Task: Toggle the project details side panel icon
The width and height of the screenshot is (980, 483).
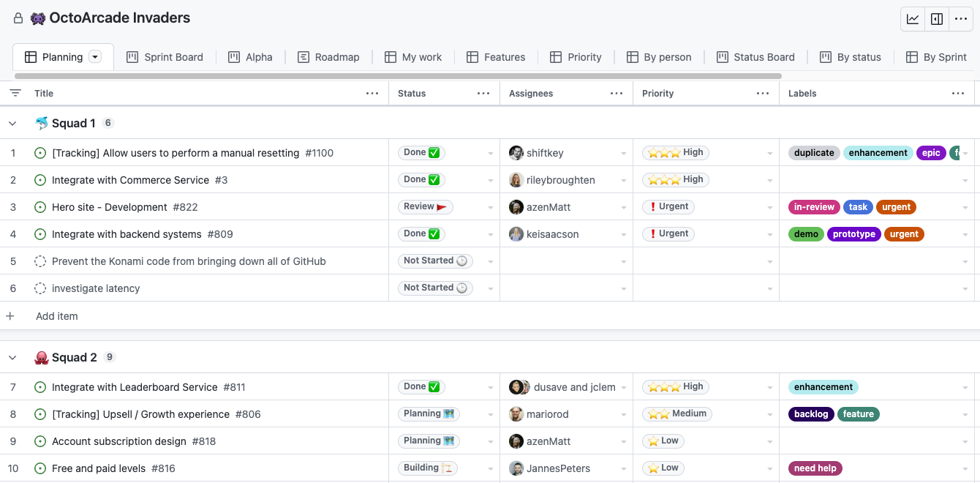Action: [x=937, y=19]
